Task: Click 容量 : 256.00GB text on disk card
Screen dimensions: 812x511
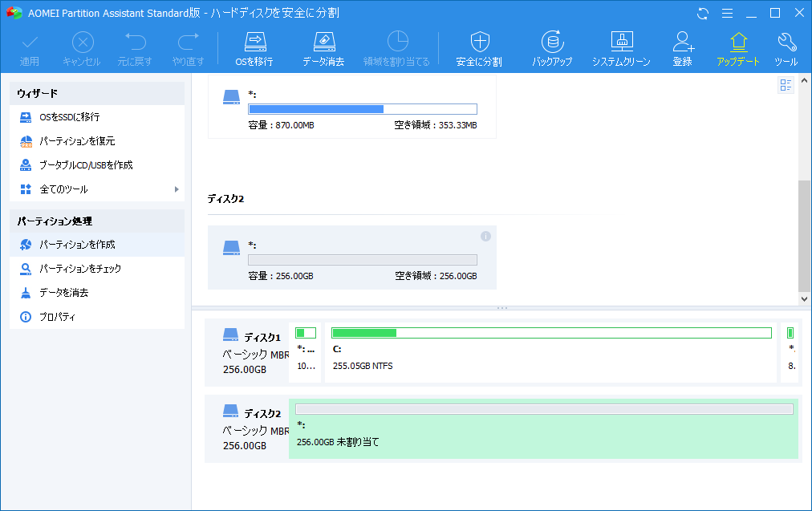Action: pos(281,276)
